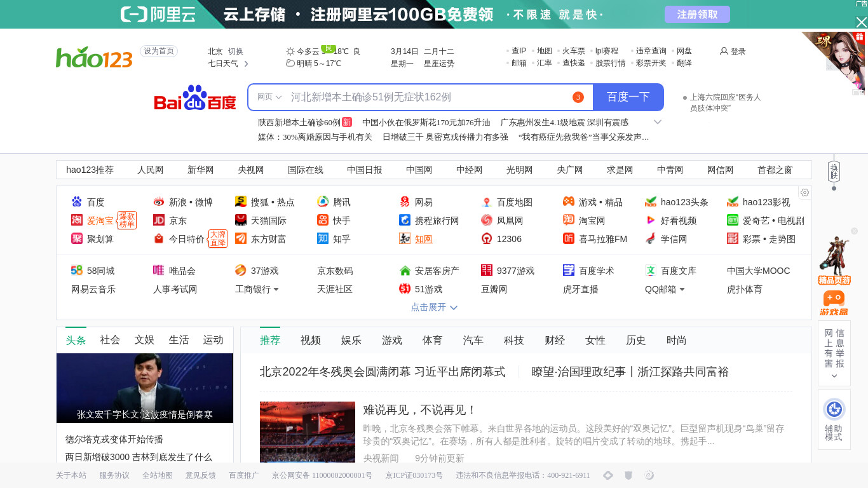The width and height of the screenshot is (868, 488).
Task: Click the 百度 paw icon in site grid
Action: click(x=77, y=202)
